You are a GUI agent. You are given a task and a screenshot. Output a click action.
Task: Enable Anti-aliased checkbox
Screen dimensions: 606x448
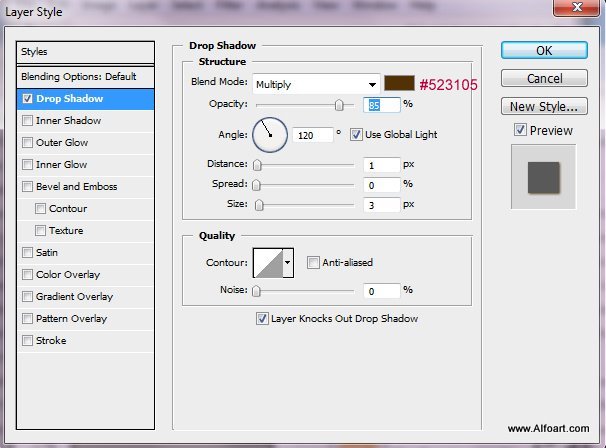click(314, 263)
